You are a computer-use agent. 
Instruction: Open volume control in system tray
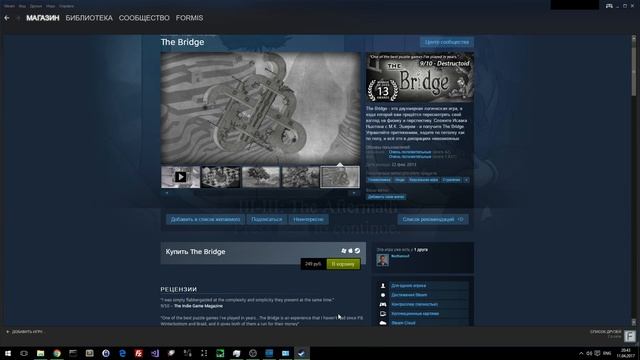point(589,353)
